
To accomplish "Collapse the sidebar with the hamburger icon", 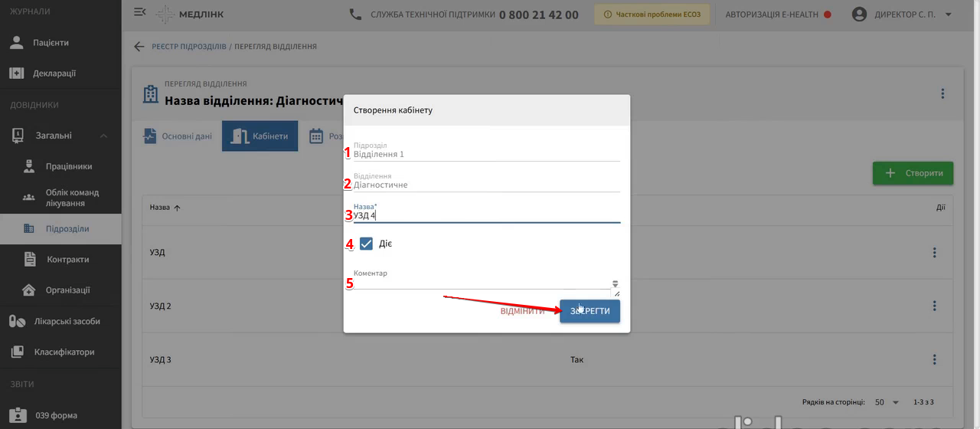I will (x=139, y=12).
